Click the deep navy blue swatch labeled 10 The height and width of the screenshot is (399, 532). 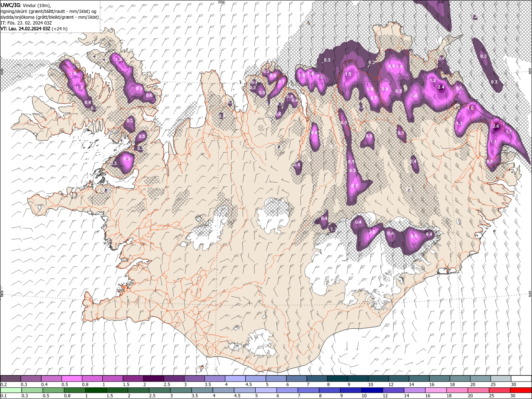(x=372, y=390)
